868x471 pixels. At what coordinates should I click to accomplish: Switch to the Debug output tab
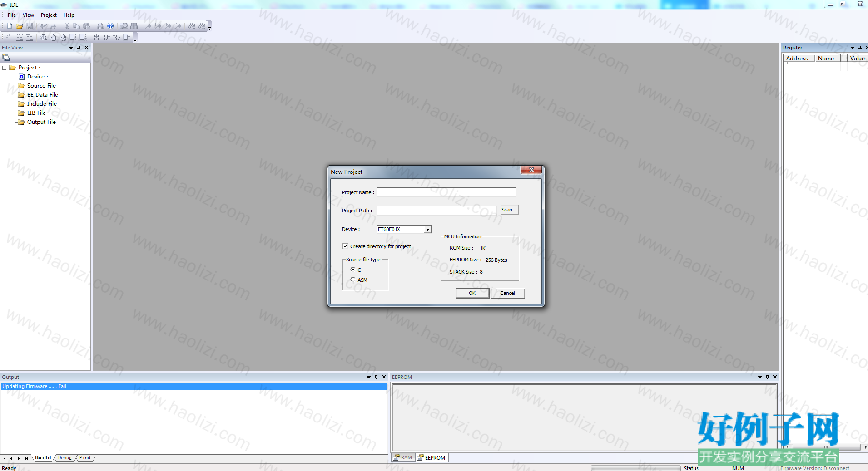[x=64, y=458]
